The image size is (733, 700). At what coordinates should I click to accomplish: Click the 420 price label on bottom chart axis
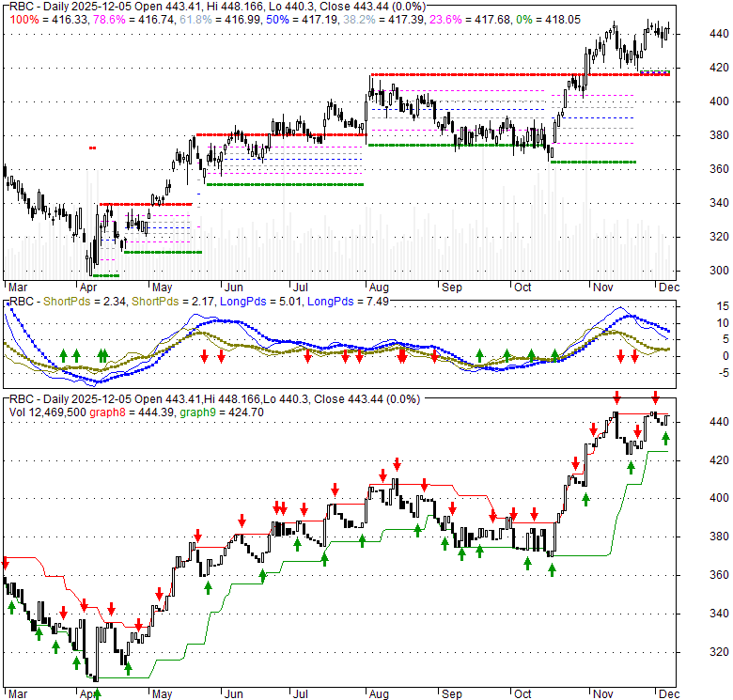pyautogui.click(x=719, y=460)
